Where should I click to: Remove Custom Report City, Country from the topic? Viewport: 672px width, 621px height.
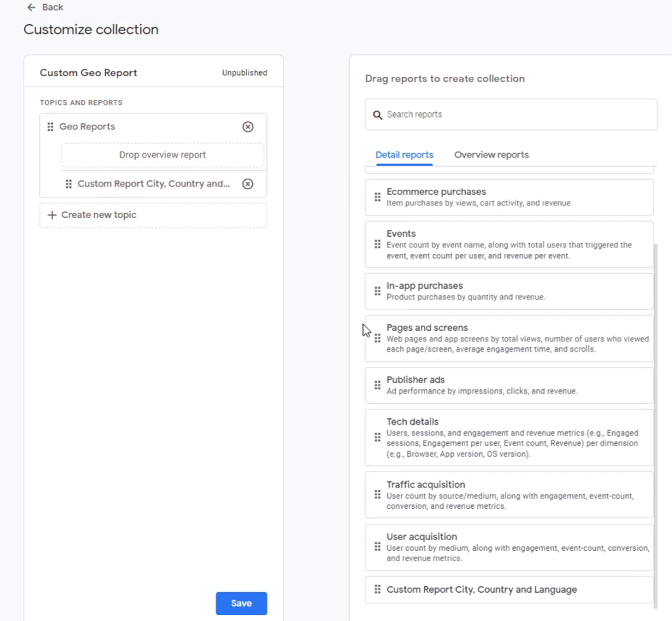(247, 184)
